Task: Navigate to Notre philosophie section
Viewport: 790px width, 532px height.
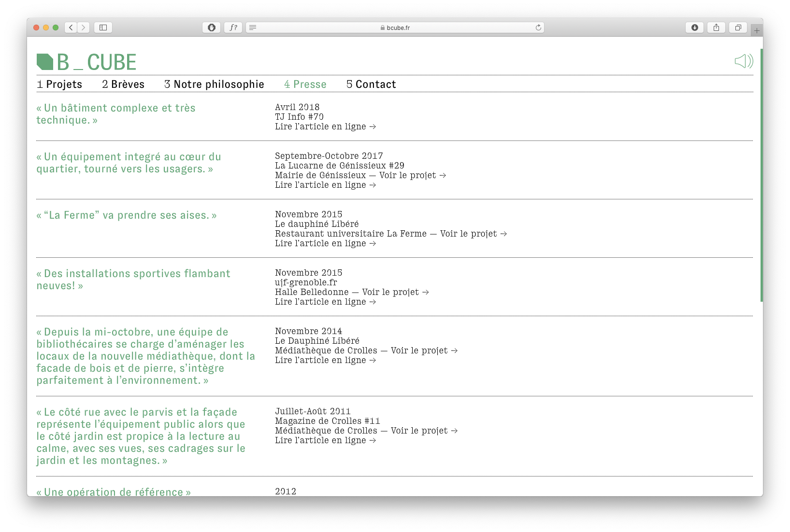Action: 214,84
